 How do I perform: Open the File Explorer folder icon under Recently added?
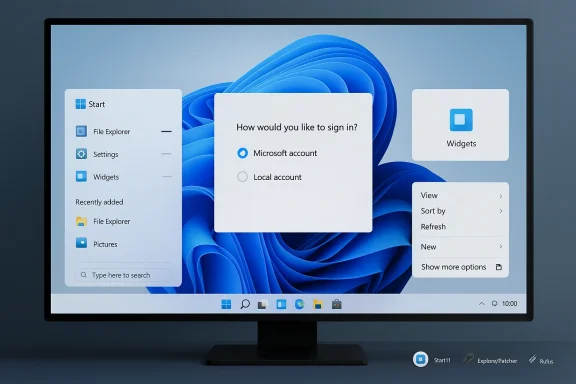pyautogui.click(x=81, y=221)
